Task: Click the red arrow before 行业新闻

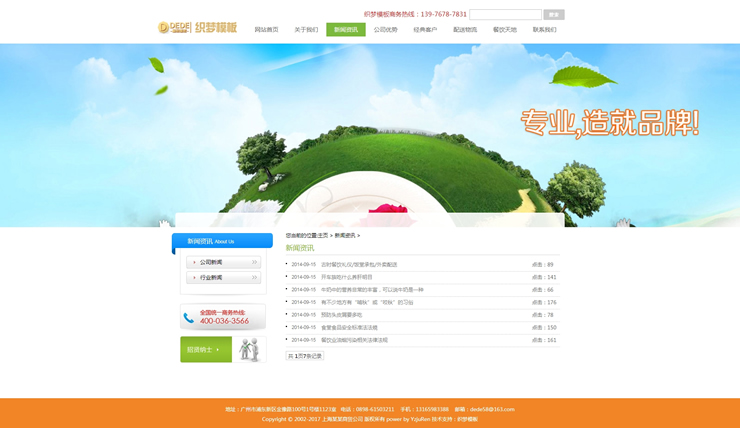Action: (x=194, y=277)
